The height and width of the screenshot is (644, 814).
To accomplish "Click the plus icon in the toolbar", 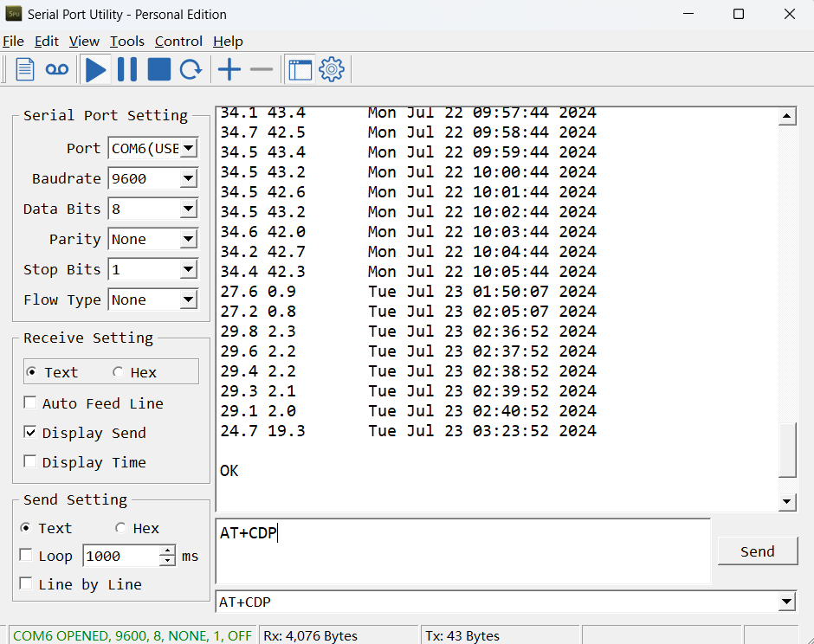I will (229, 69).
